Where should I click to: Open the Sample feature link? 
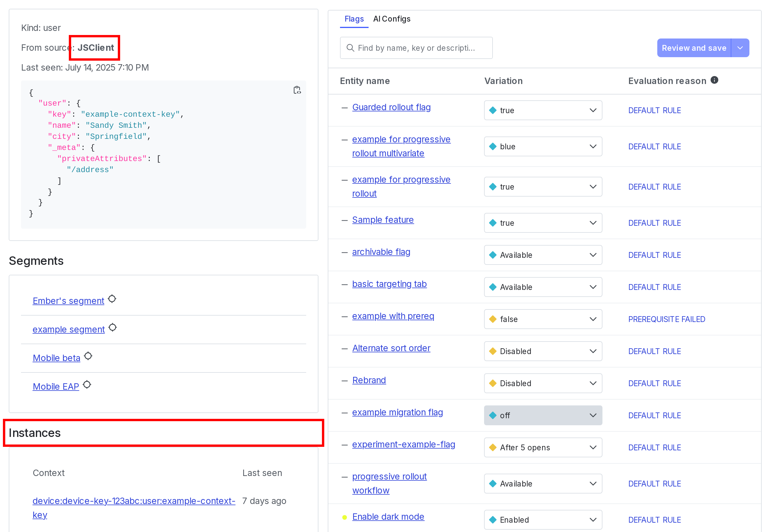(383, 220)
